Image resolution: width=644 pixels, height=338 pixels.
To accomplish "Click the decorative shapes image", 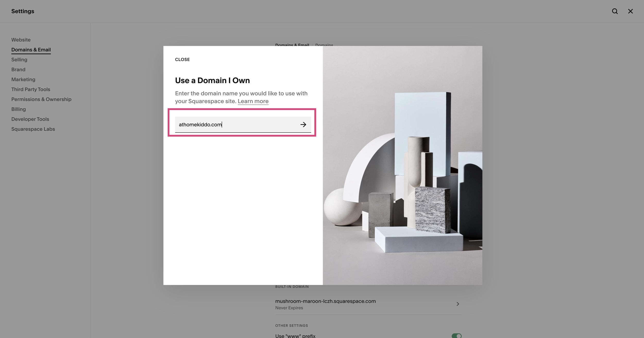I will click(x=402, y=165).
